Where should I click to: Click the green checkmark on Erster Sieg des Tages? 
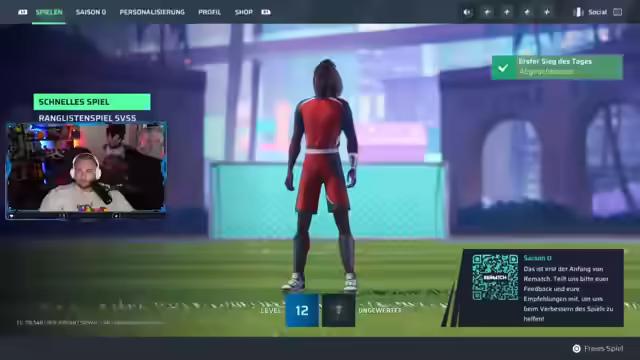(503, 67)
